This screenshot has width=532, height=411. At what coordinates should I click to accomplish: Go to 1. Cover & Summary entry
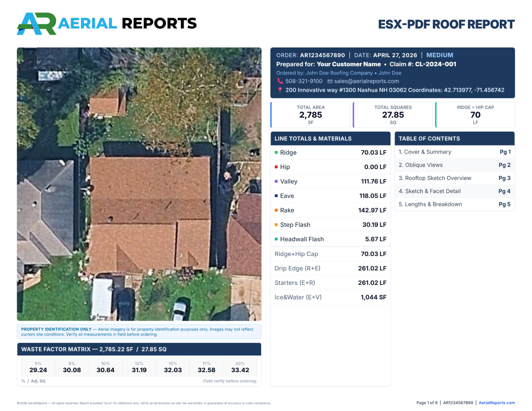click(455, 152)
